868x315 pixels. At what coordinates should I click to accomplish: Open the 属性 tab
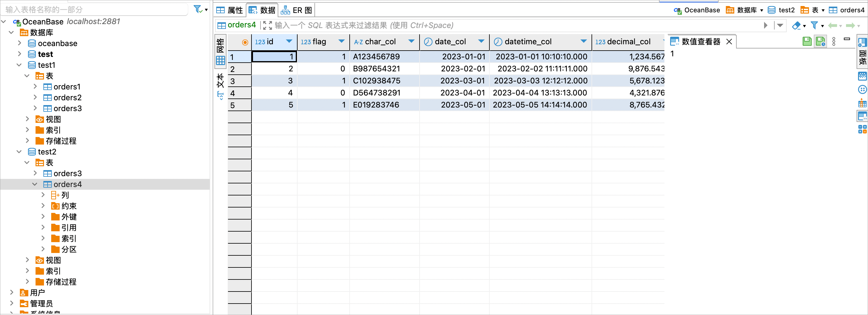(229, 10)
